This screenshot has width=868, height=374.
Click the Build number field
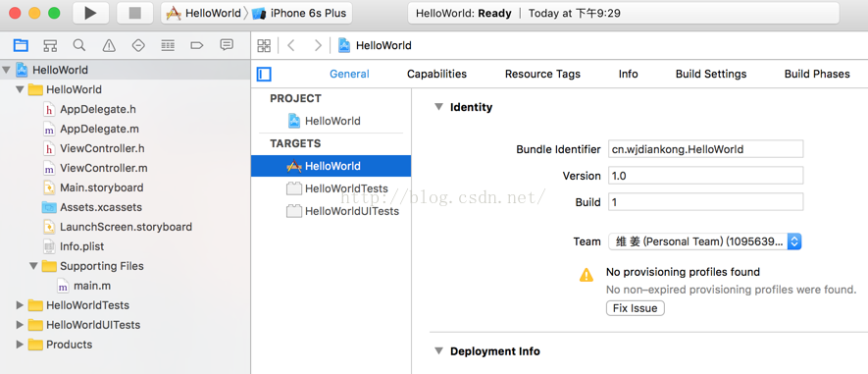[x=705, y=202]
